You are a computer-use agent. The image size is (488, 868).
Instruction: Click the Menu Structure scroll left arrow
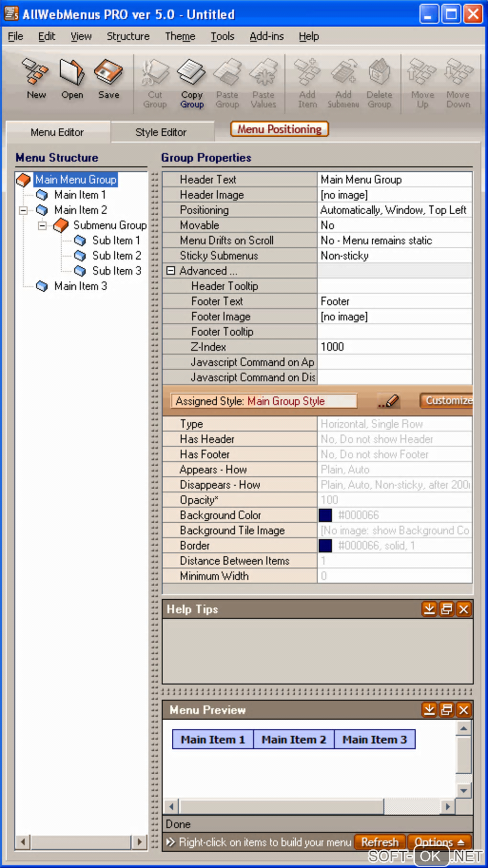tap(23, 842)
